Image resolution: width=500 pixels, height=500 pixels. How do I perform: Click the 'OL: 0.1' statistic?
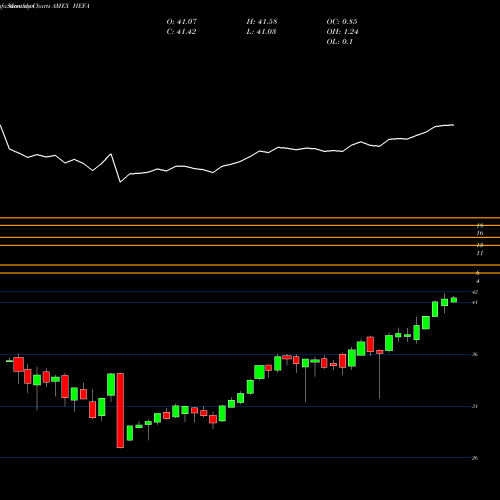coord(339,42)
